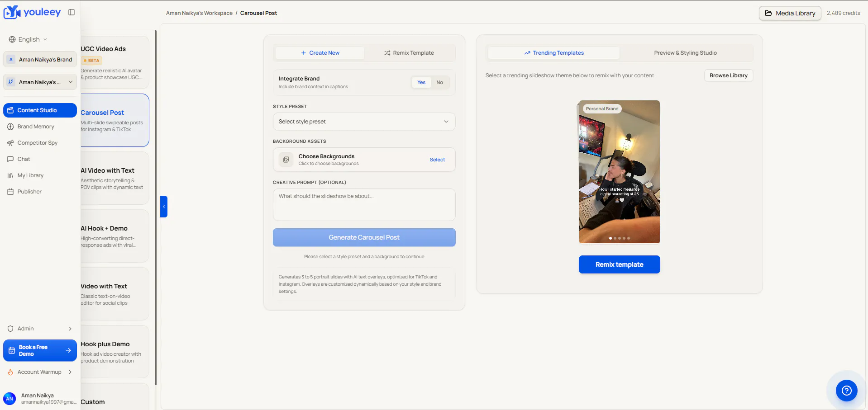Click the Chat bubble icon
This screenshot has height=410, width=868.
[x=10, y=159]
